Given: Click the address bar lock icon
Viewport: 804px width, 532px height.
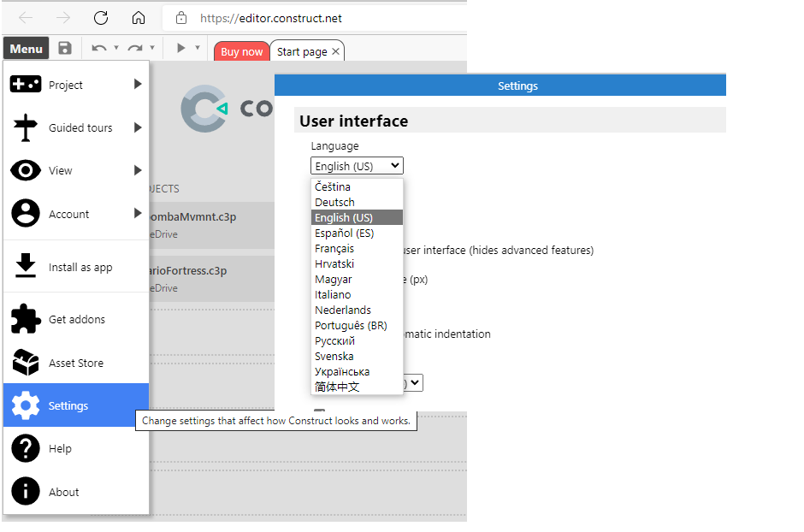Looking at the screenshot, I should pos(181,18).
